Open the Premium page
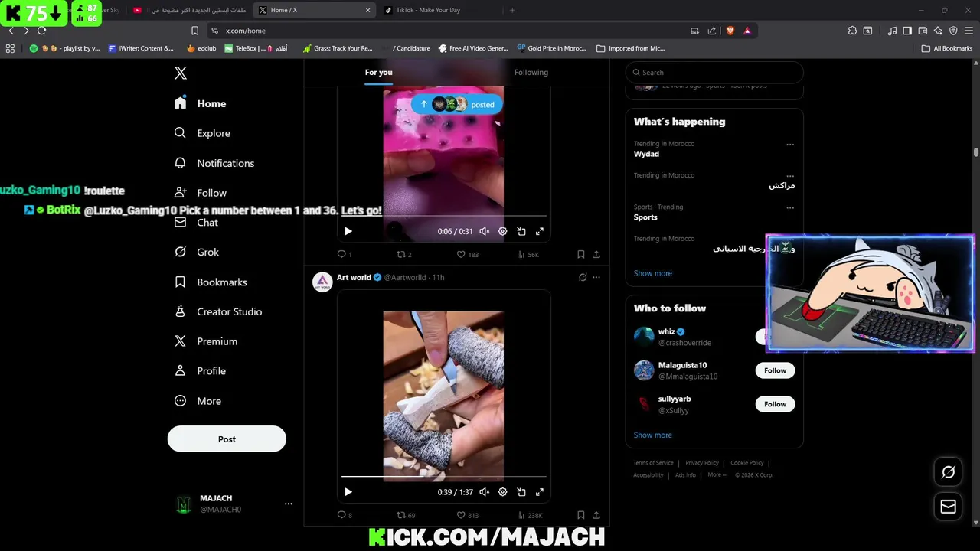The width and height of the screenshot is (980, 551). 205,341
